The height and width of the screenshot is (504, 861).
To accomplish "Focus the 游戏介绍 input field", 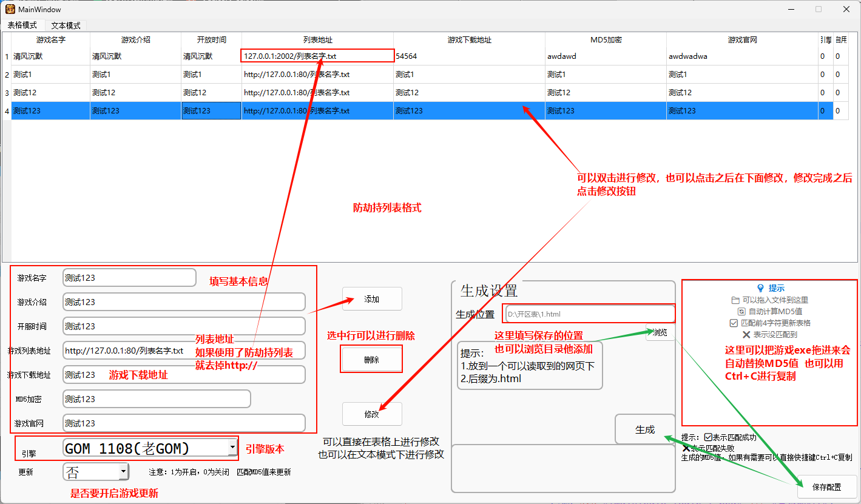I will click(184, 302).
